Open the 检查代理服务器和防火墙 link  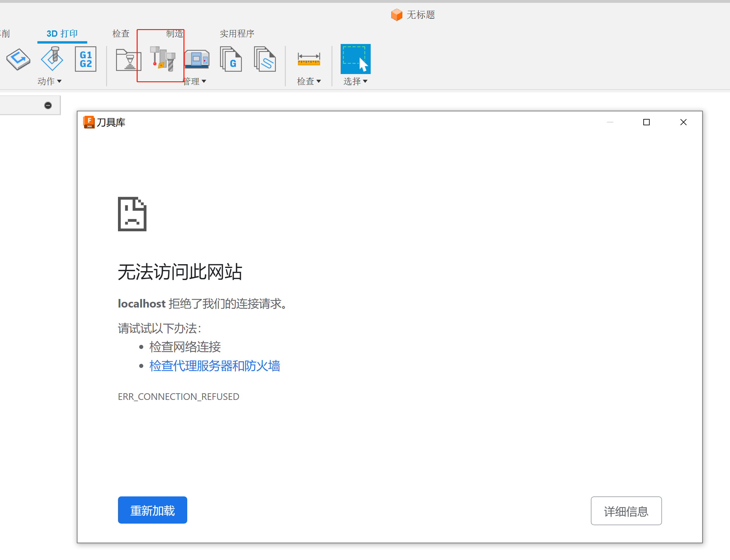click(x=214, y=366)
